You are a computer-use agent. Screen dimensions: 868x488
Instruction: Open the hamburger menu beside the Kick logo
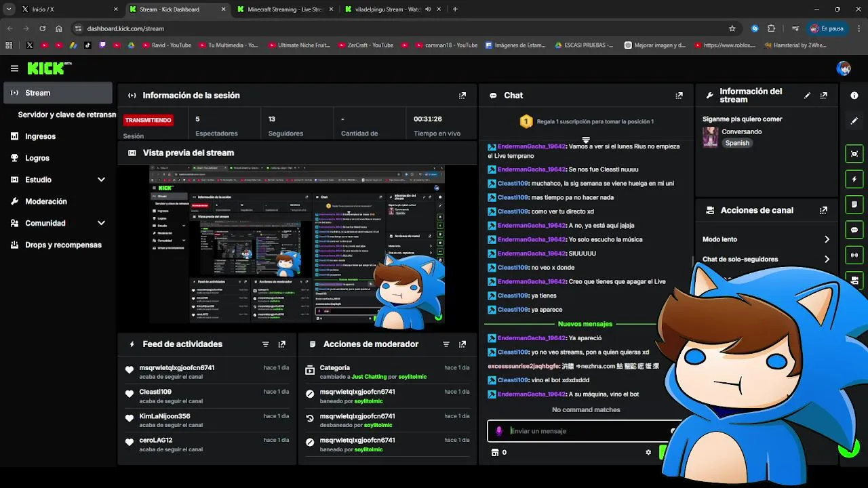[14, 68]
